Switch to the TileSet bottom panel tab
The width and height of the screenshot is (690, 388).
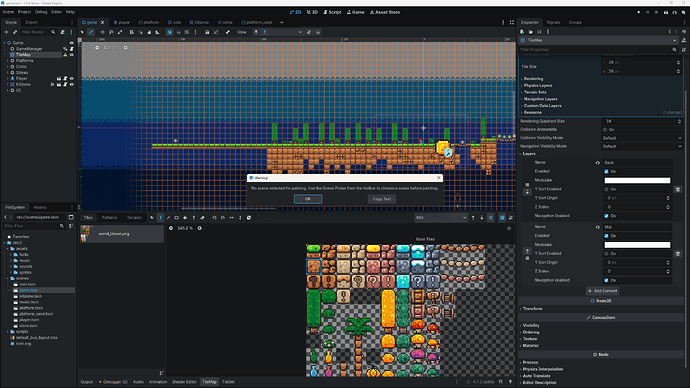(228, 382)
